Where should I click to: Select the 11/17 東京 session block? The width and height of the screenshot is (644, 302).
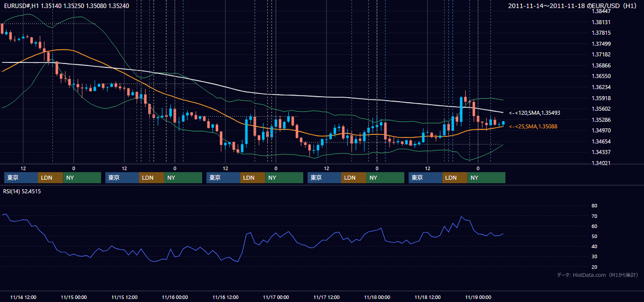325,178
